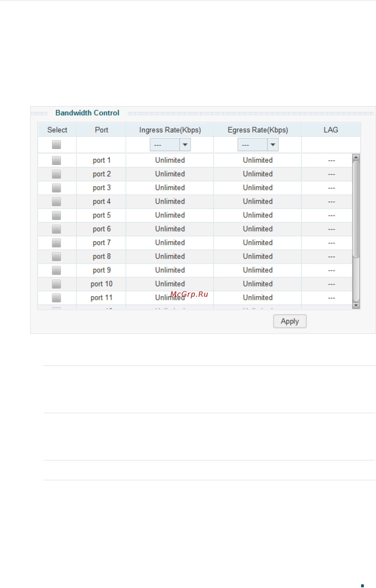
Task: Mark the port 6 checkbox
Action: [x=56, y=229]
